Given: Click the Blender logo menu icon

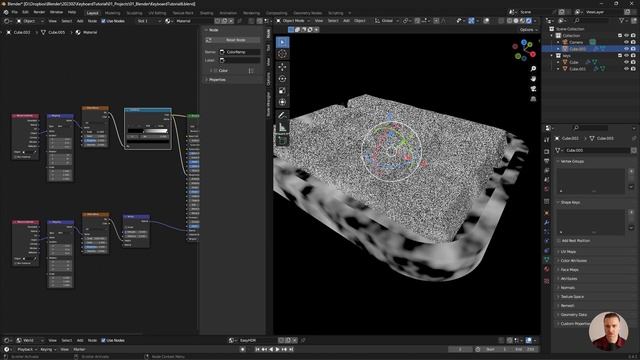Looking at the screenshot, I should [x=6, y=12].
